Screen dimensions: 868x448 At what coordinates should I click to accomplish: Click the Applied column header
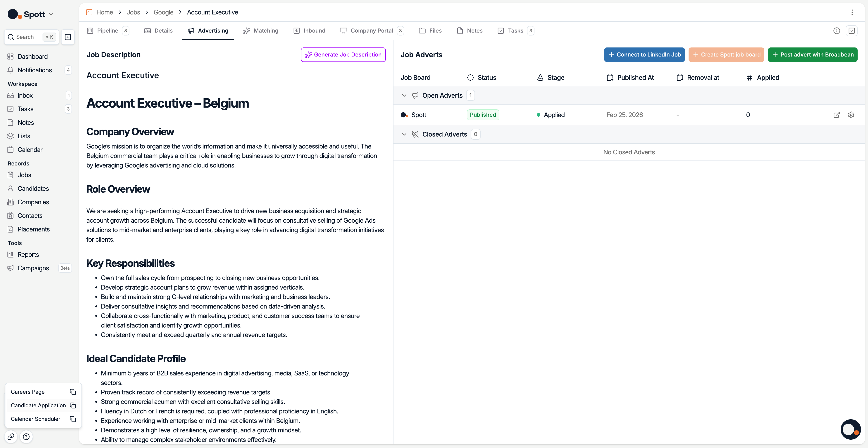tap(763, 78)
